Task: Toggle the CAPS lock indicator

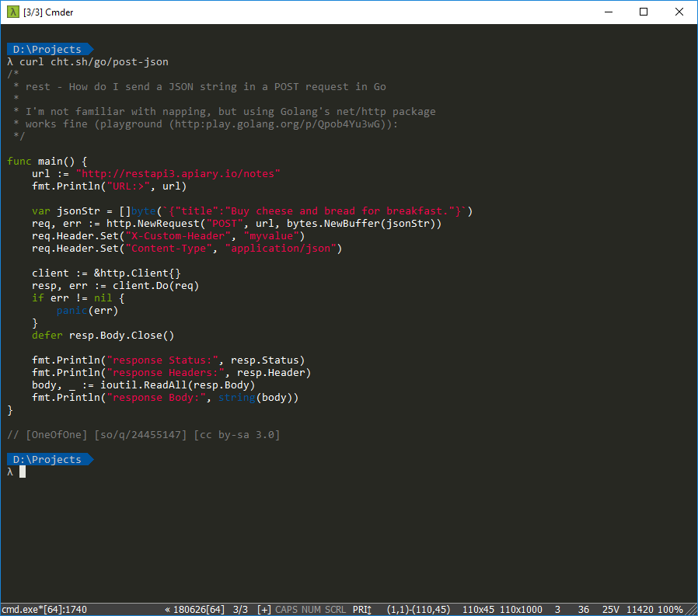Action: [x=287, y=609]
